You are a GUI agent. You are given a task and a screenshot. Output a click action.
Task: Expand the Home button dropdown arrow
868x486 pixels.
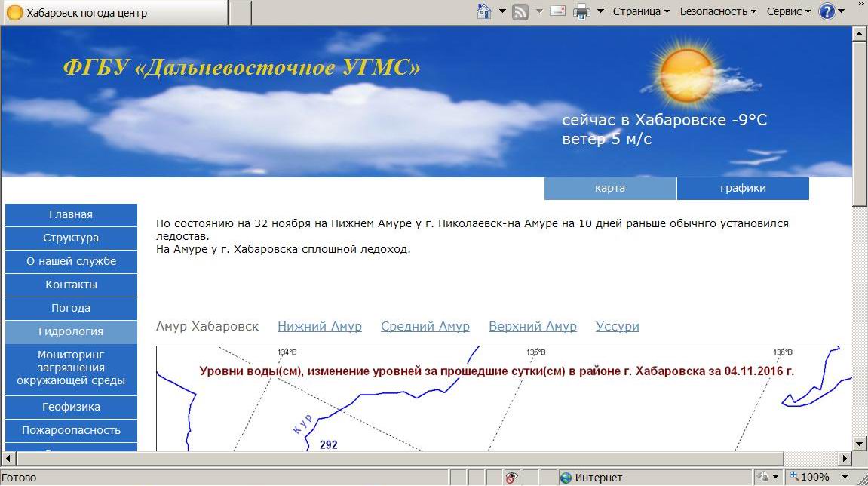(x=502, y=11)
